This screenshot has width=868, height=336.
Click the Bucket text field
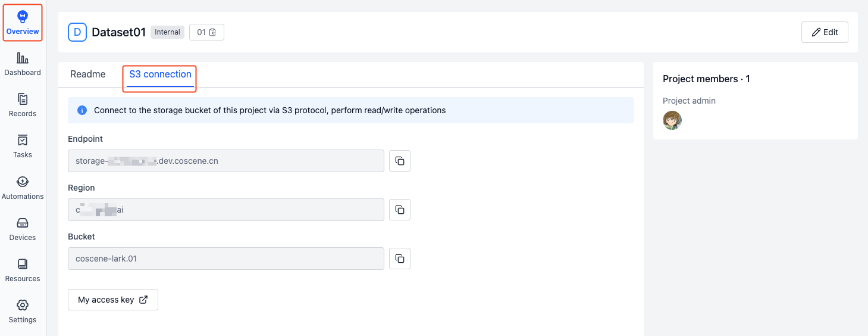pos(226,259)
